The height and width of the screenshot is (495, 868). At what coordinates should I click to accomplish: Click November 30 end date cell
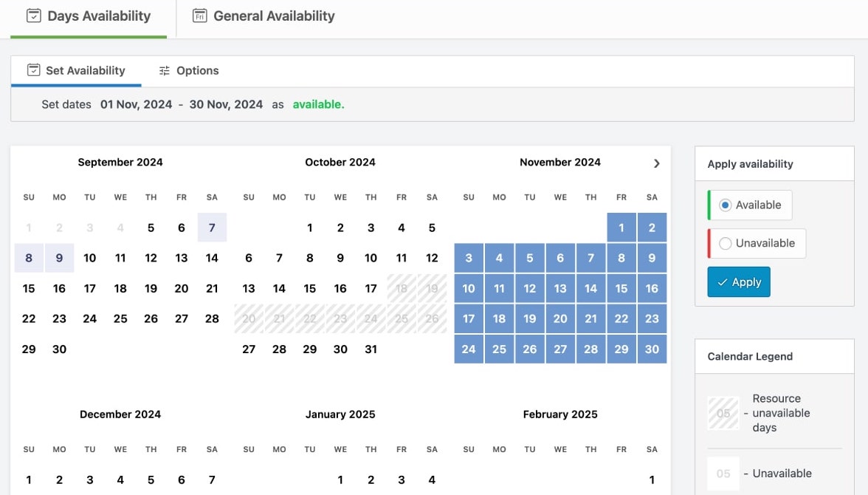[652, 349]
